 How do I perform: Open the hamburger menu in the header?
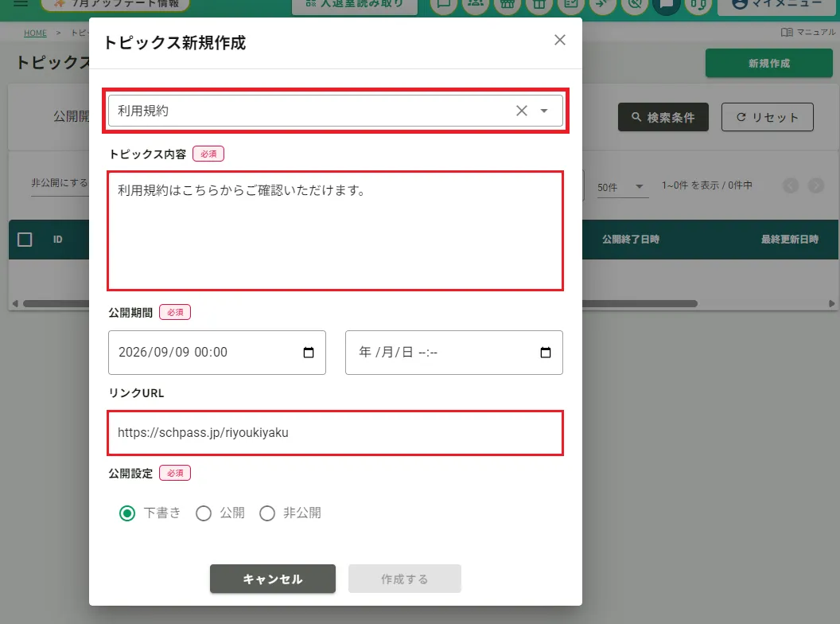click(x=21, y=3)
